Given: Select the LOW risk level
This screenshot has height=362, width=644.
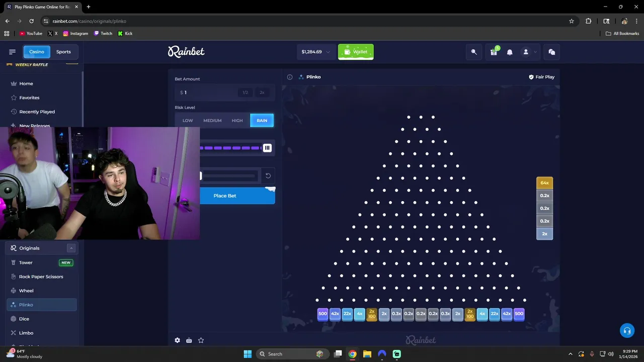Looking at the screenshot, I should tap(188, 121).
